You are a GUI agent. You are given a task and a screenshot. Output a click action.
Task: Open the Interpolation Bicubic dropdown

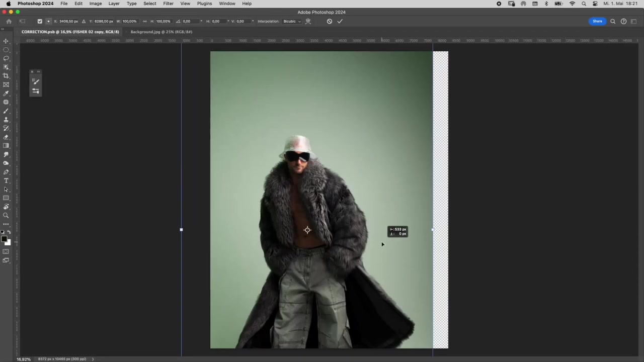[292, 22]
